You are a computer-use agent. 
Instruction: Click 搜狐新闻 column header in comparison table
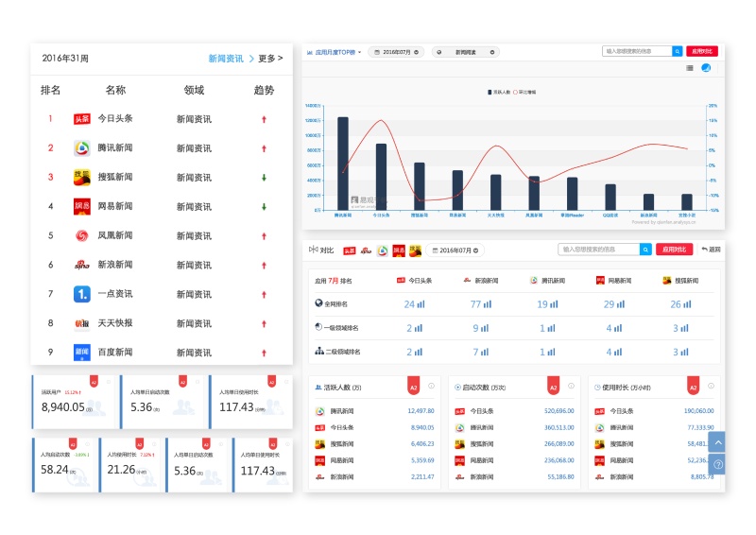(x=680, y=281)
